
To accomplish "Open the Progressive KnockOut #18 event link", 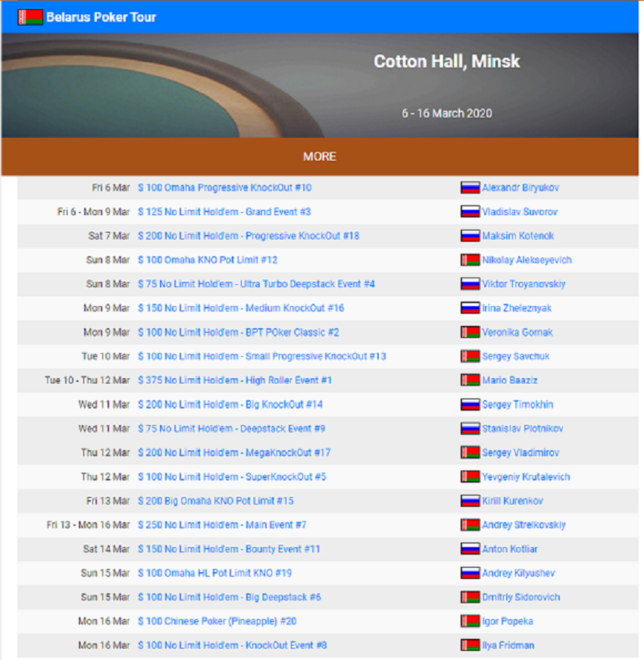I will point(249,236).
